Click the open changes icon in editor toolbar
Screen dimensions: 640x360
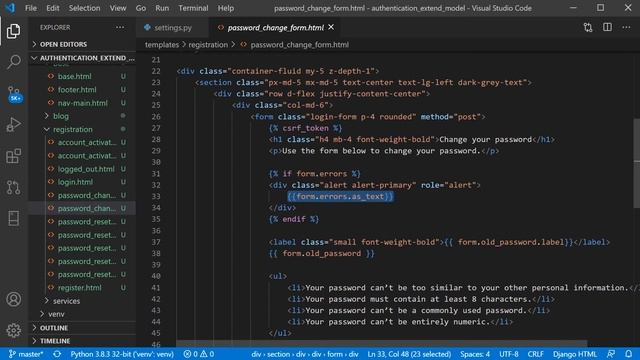point(588,27)
